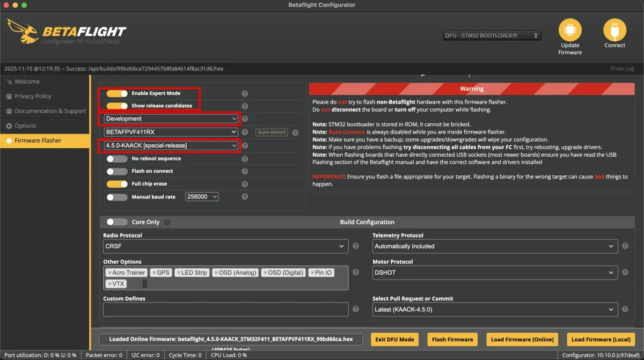Click the Betaflight bee logo
This screenshot has height=360, width=644.
coord(23,32)
